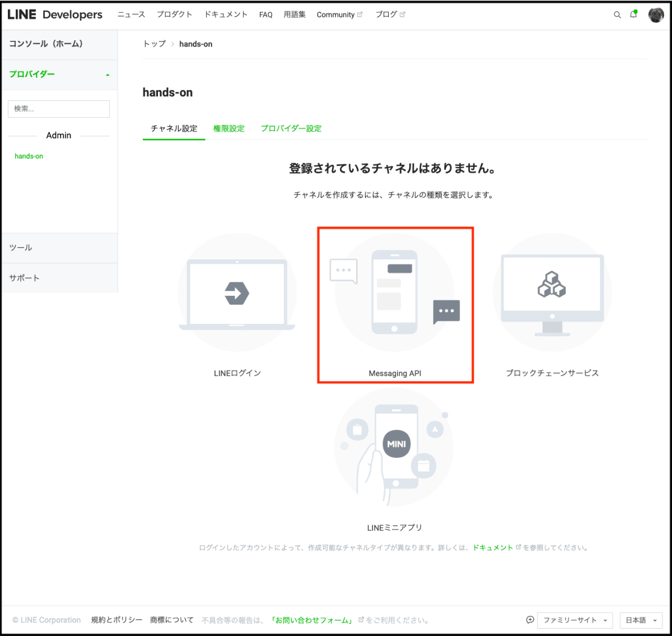Go to コンソール（ホーム）in the sidebar
This screenshot has height=636, width=672.
[59, 44]
